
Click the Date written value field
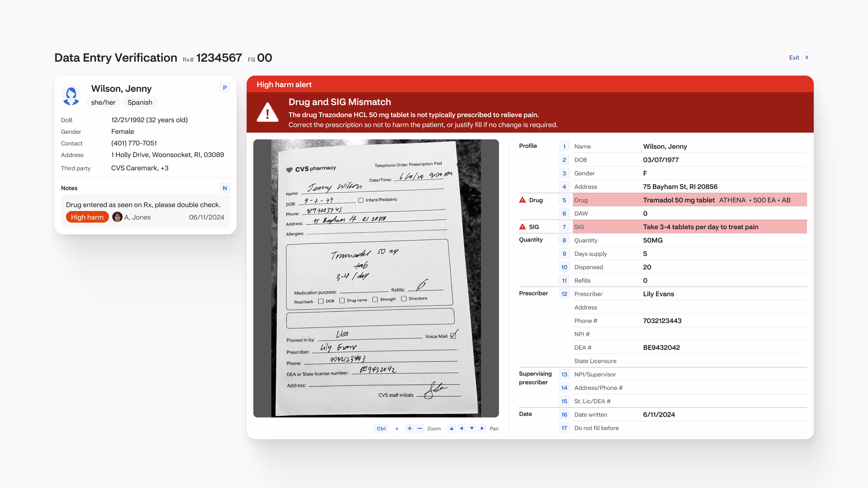pyautogui.click(x=659, y=415)
